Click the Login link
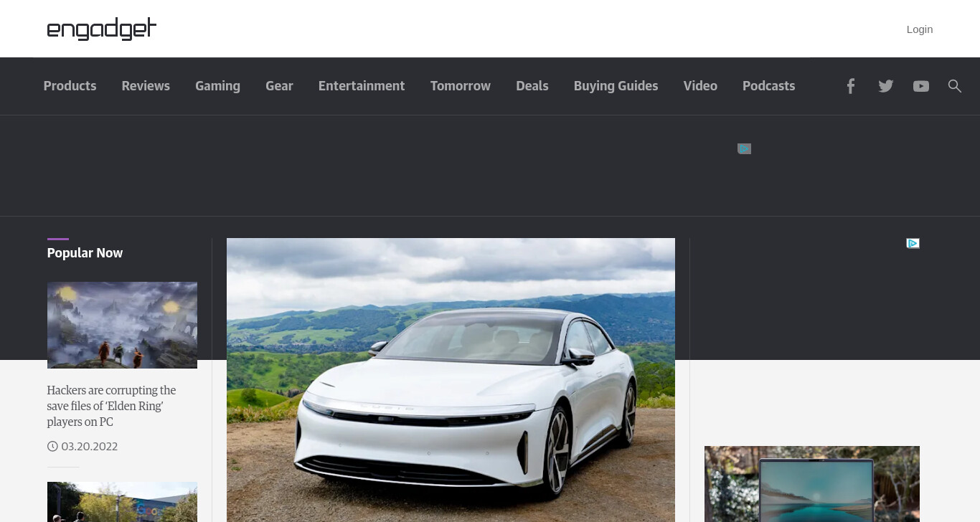Image resolution: width=980 pixels, height=522 pixels. (920, 29)
